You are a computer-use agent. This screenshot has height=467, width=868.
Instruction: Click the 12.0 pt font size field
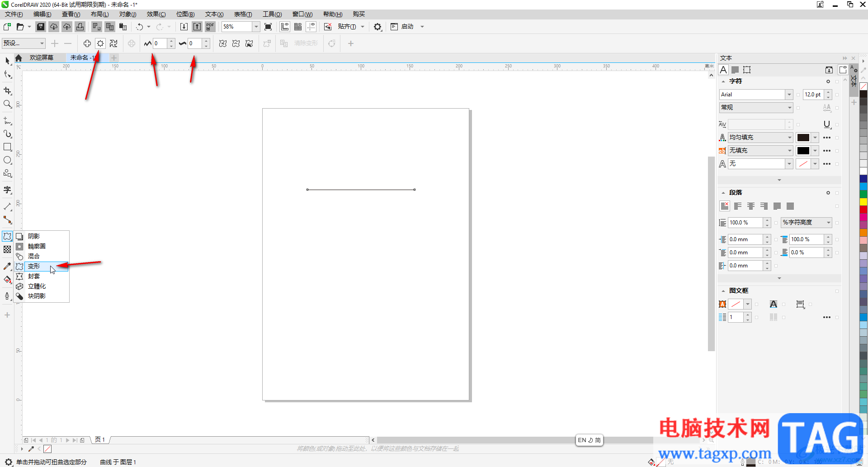click(814, 95)
